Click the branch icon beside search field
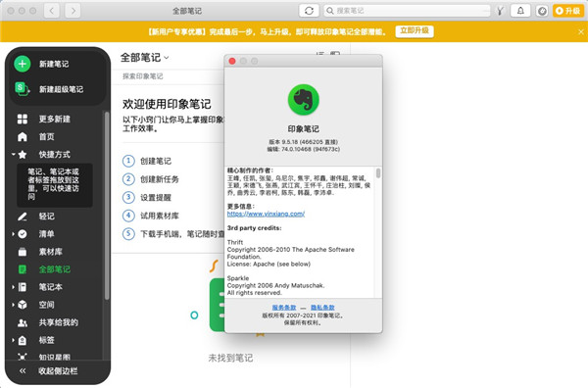The height and width of the screenshot is (388, 588). pos(500,11)
